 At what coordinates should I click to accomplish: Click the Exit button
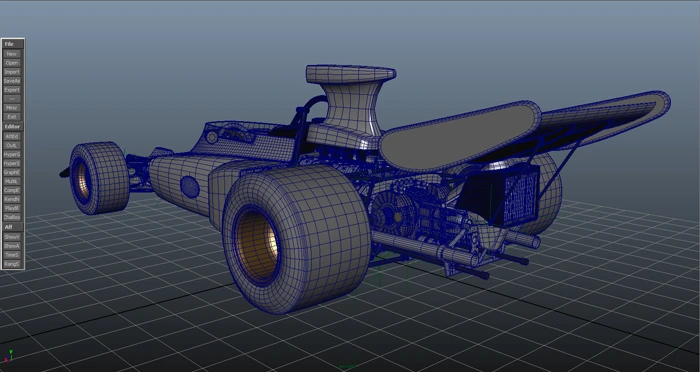[x=12, y=117]
